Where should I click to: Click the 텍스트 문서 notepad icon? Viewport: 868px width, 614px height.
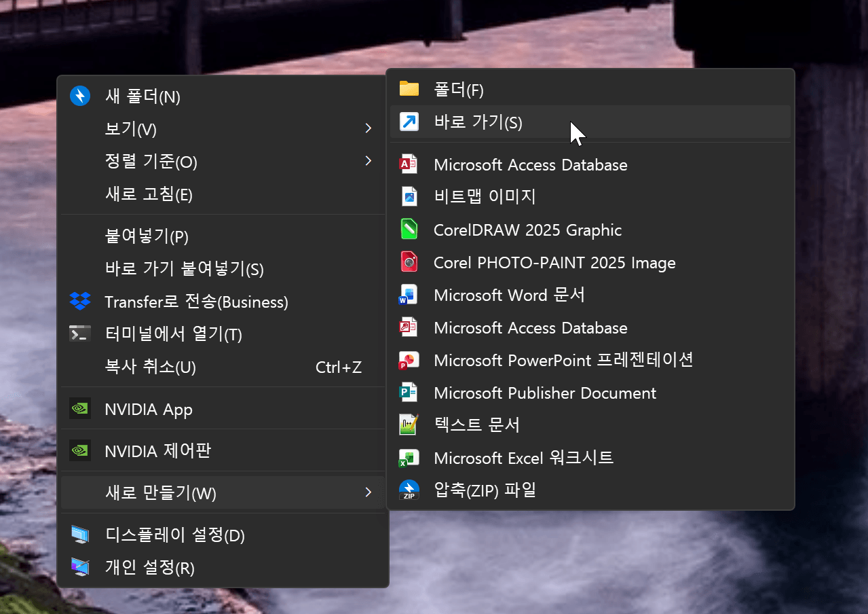[x=409, y=425]
